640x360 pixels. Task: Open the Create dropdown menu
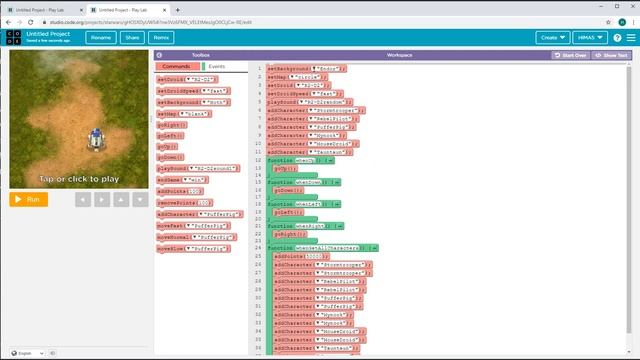point(553,38)
